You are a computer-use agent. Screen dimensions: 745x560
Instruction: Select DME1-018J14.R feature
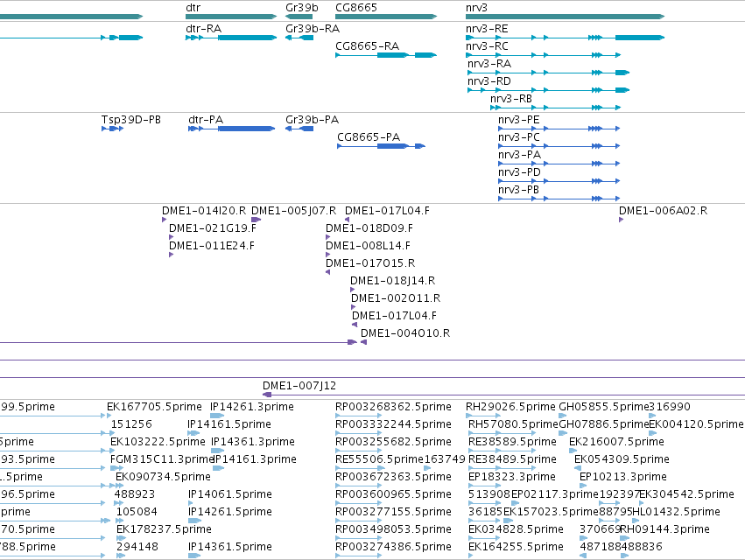pos(392,281)
